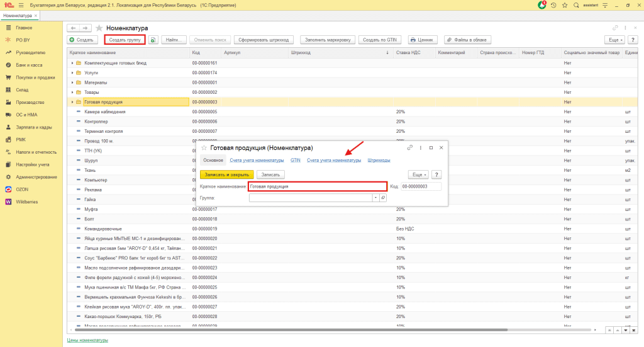Click the Группа input field
This screenshot has width=644, height=347.
[311, 198]
